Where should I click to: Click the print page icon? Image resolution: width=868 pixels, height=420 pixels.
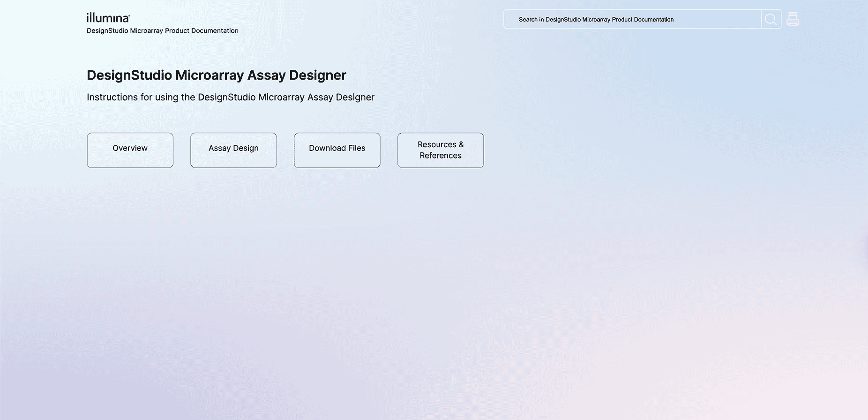[793, 19]
